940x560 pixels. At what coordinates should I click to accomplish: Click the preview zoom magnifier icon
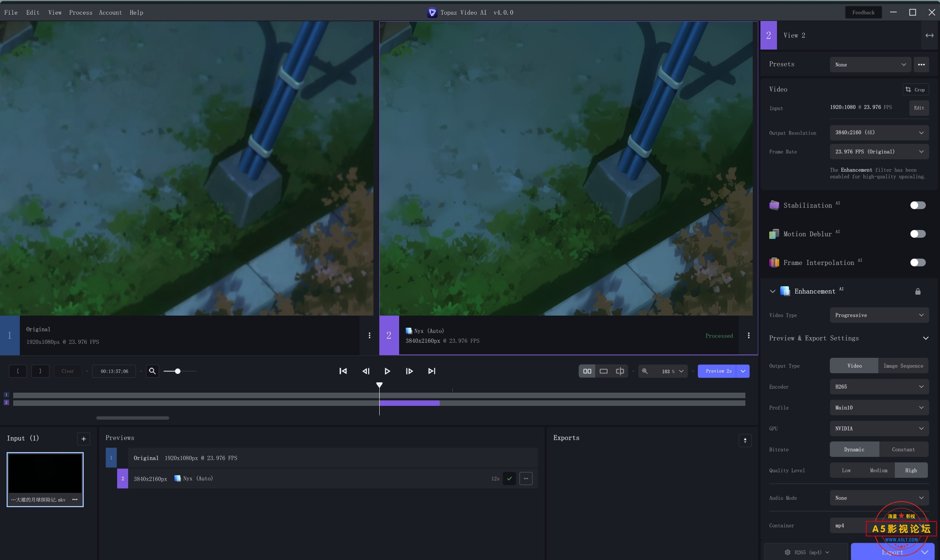(645, 371)
